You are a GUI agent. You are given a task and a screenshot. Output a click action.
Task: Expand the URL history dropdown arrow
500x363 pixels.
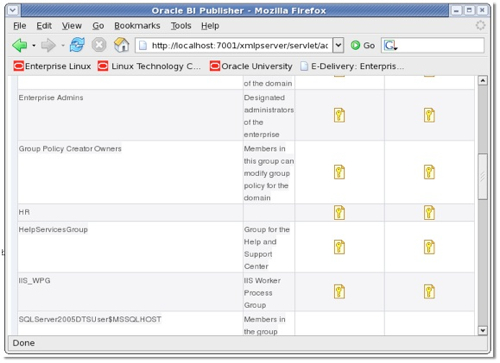338,45
